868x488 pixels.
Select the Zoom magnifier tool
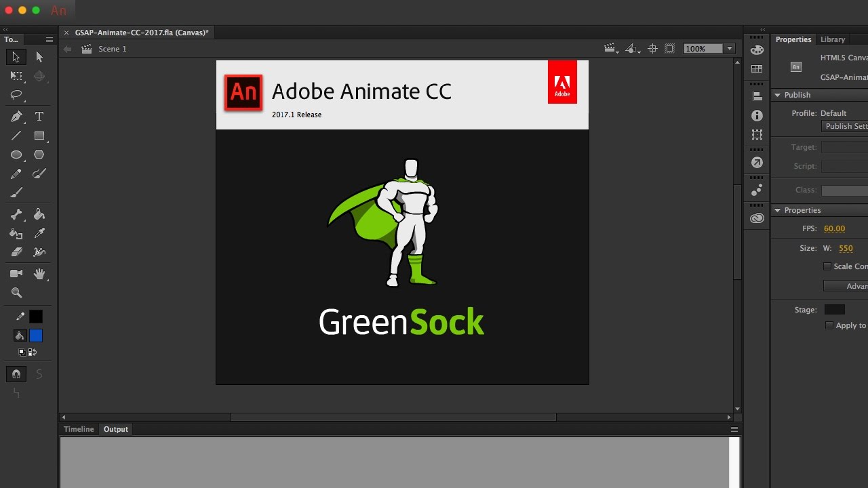(16, 293)
